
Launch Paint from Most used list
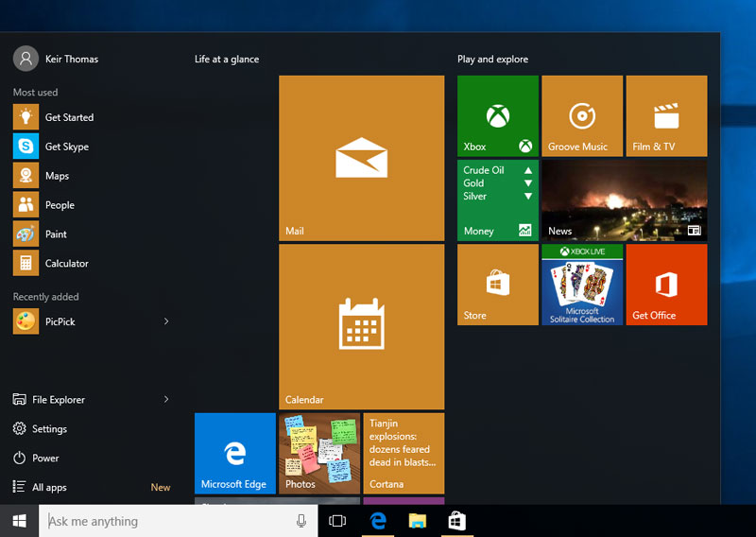click(92, 234)
